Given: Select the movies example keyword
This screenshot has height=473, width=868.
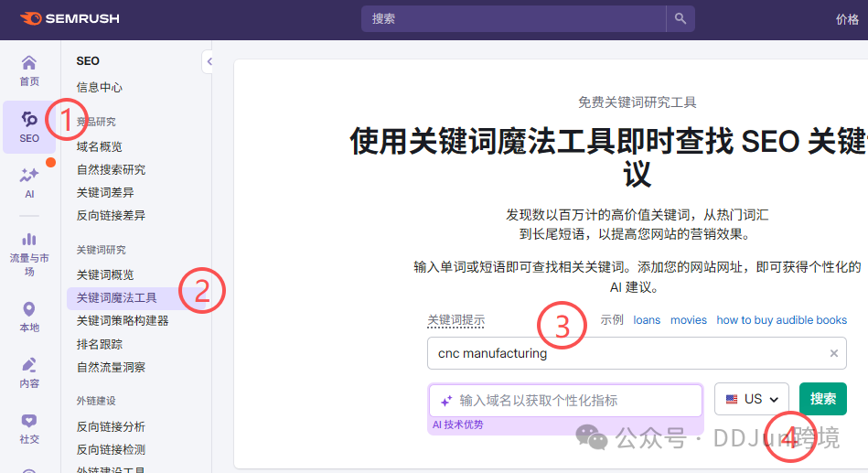Looking at the screenshot, I should point(689,320).
